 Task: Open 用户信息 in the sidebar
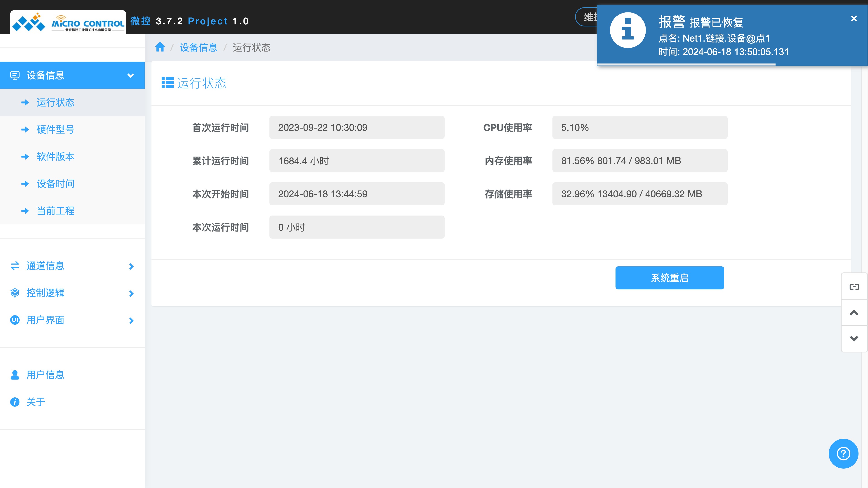coord(45,375)
